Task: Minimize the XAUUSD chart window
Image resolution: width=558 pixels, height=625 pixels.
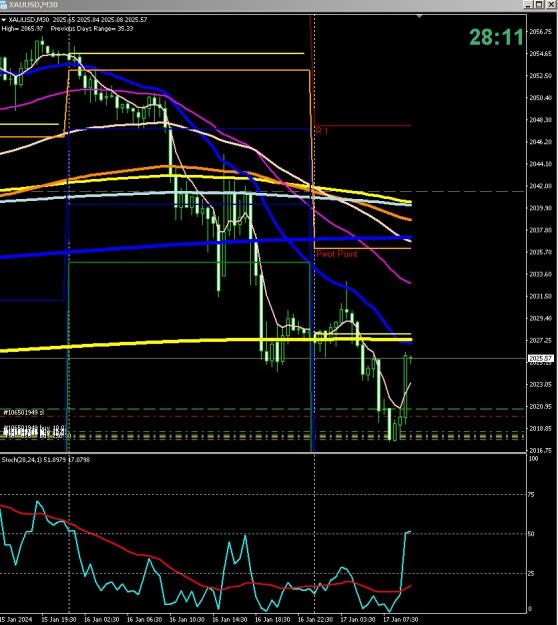Action: click(x=528, y=4)
